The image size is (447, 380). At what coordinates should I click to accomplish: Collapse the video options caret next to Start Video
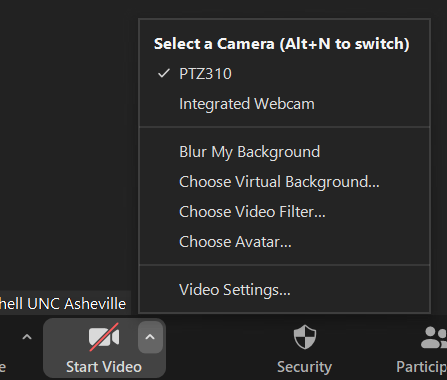click(150, 337)
